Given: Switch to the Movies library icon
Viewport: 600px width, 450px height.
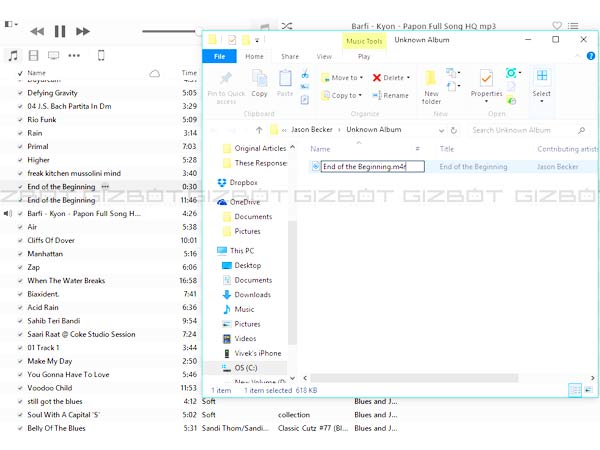Looking at the screenshot, I should [33, 55].
